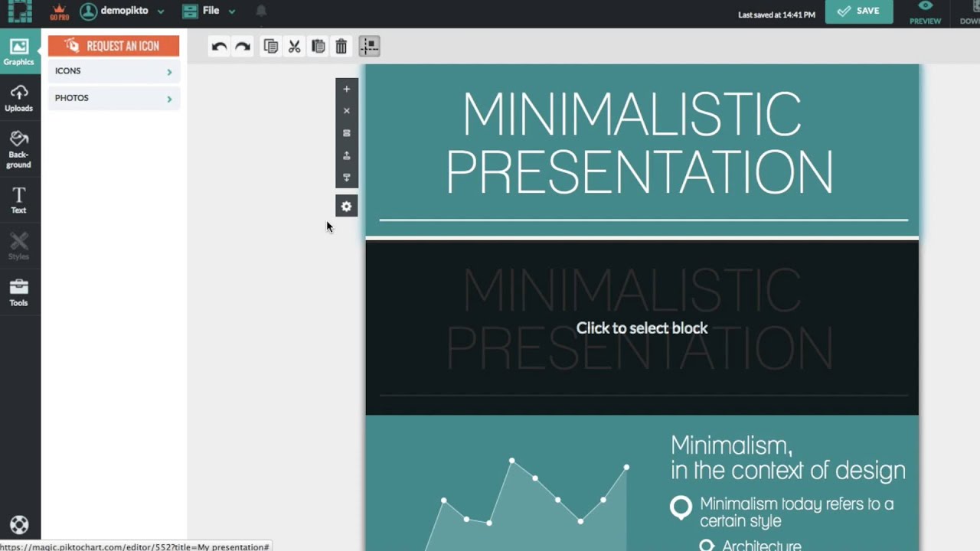980x551 pixels.
Task: Open the block settings gear
Action: 346,206
